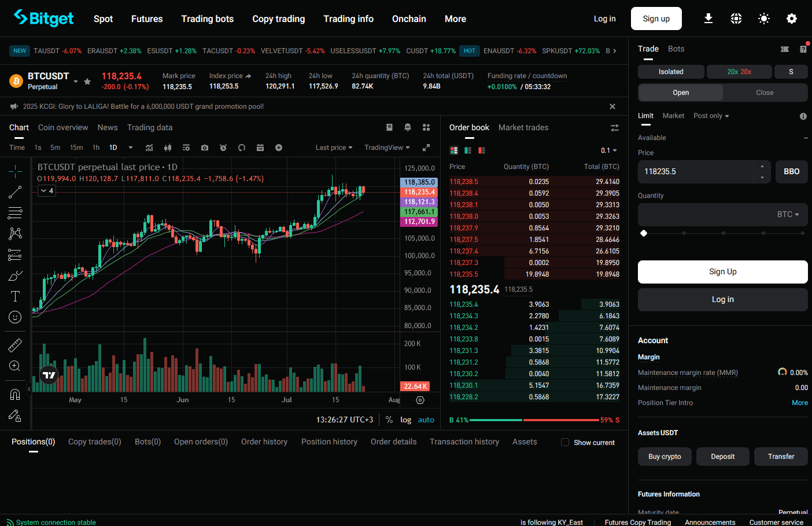
Task: Click the Deposit button
Action: 723,457
